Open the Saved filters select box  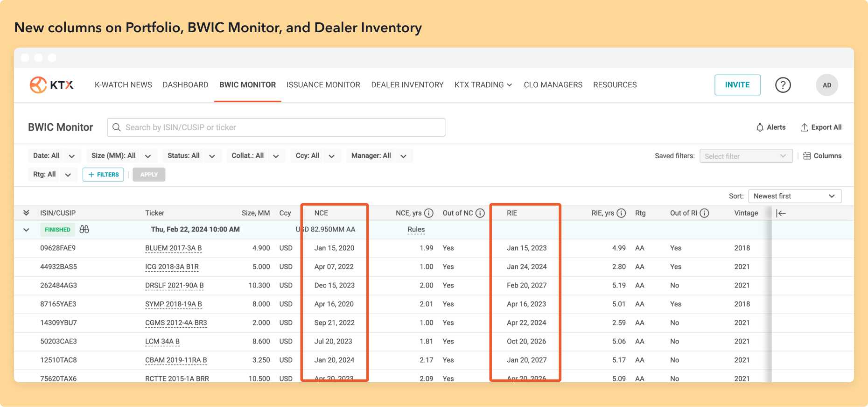(746, 156)
